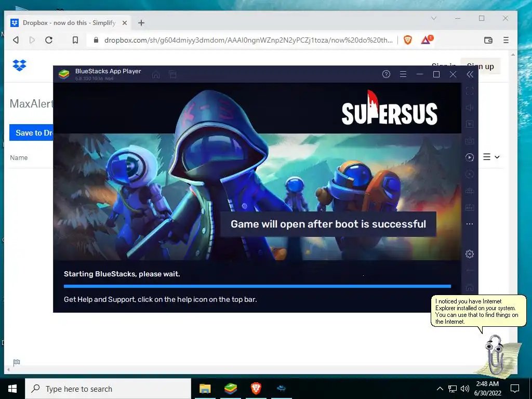Show hidden system tray icons
The height and width of the screenshot is (399, 532).
440,389
